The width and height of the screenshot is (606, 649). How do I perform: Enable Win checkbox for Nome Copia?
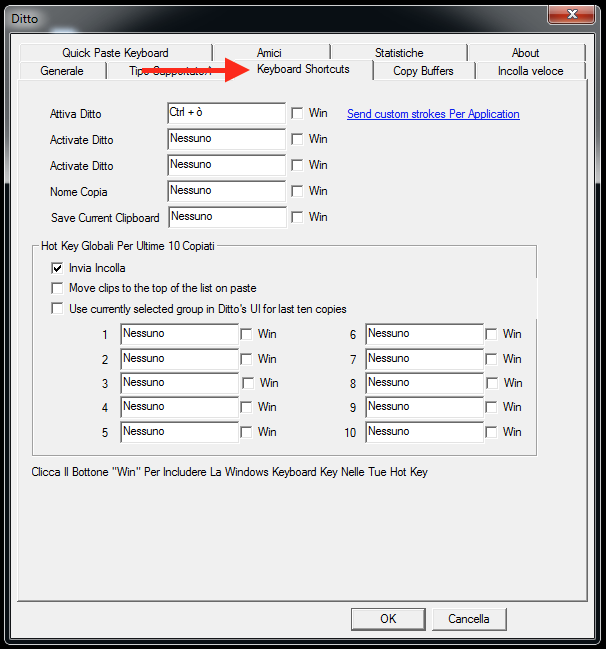[297, 191]
